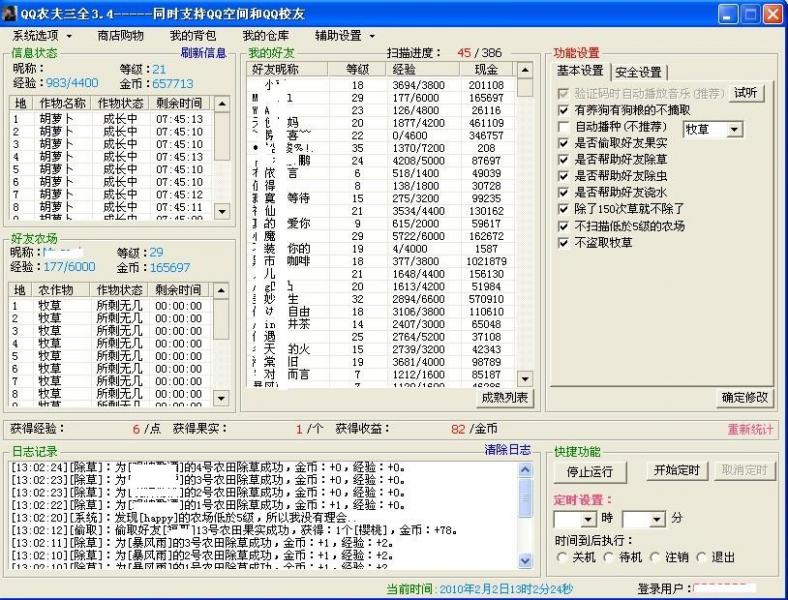Click the 重新统计 link
The height and width of the screenshot is (600, 788).
click(750, 430)
